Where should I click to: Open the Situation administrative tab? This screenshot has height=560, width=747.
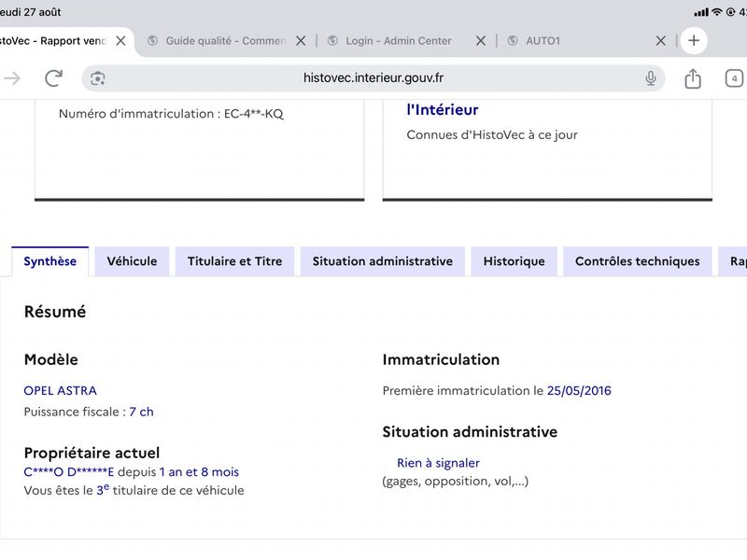(x=383, y=261)
